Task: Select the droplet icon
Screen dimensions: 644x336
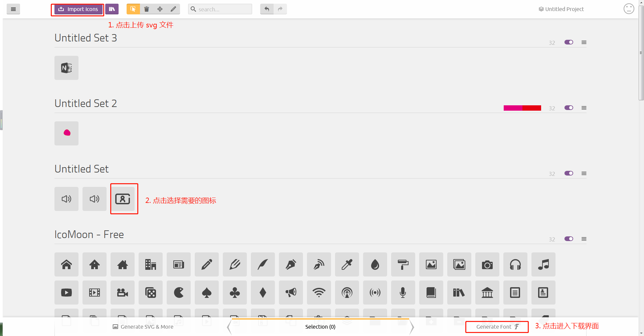Action: tap(375, 264)
